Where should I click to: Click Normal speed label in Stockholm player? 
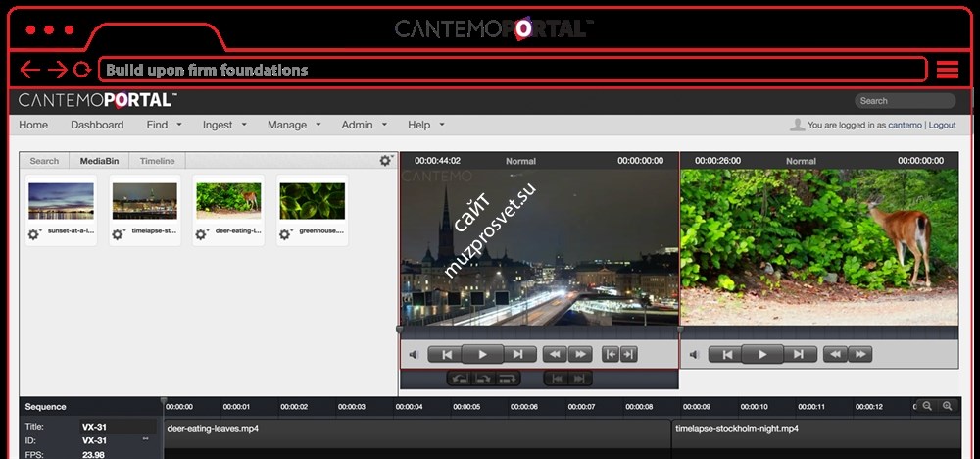[x=520, y=161]
